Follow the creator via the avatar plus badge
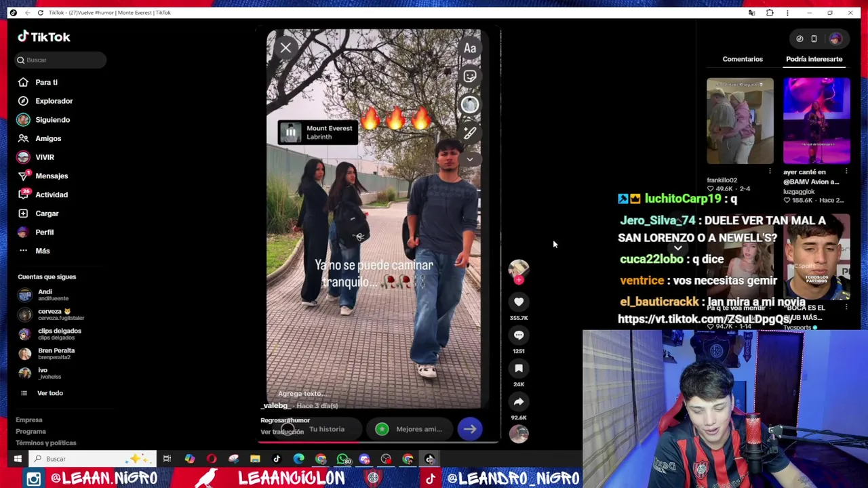Viewport: 868px width, 488px height. 519,279
